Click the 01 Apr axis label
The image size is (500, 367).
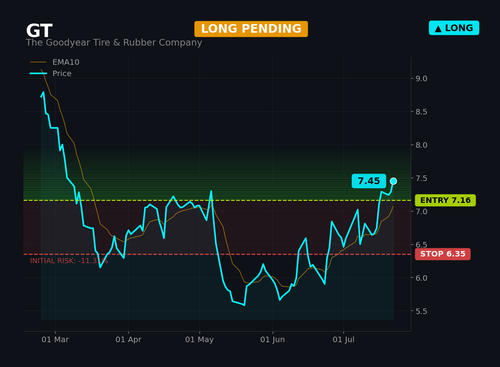(128, 340)
